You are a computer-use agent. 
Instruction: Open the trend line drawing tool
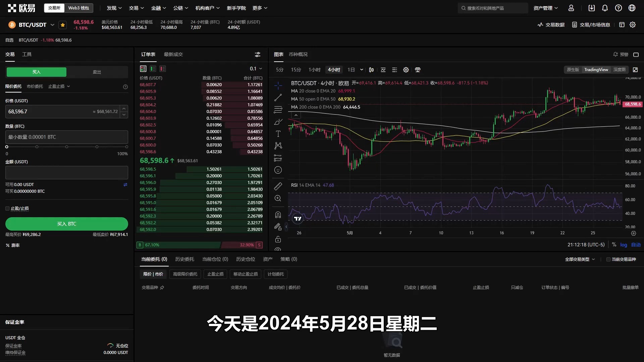[278, 98]
